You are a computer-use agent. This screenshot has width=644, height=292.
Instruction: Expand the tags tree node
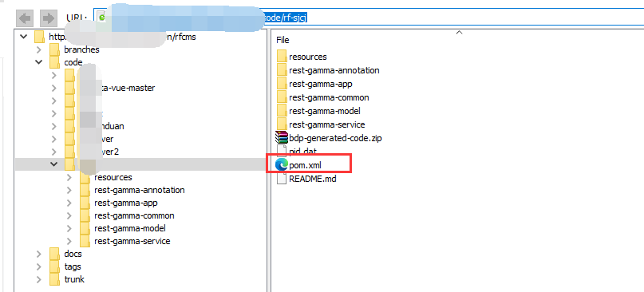pos(38,266)
